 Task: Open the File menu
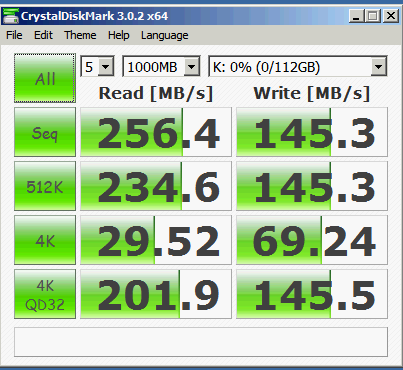coord(14,35)
